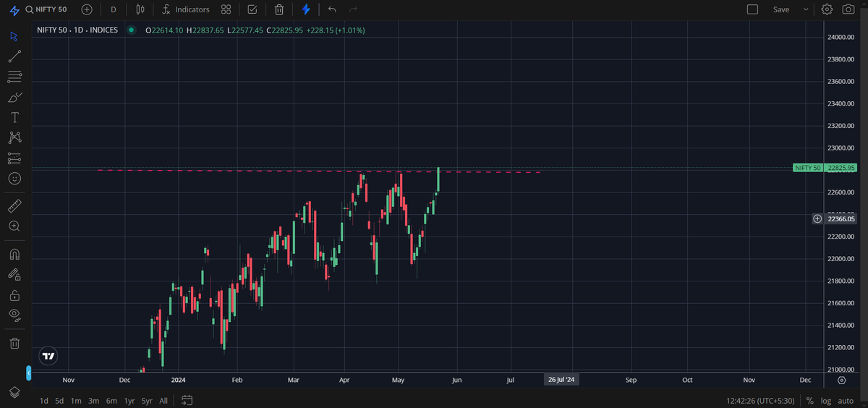
Task: Set range to 1yr
Action: point(129,401)
